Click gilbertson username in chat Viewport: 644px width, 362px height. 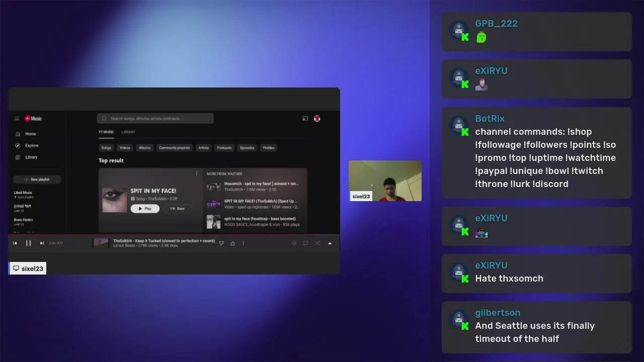[498, 313]
